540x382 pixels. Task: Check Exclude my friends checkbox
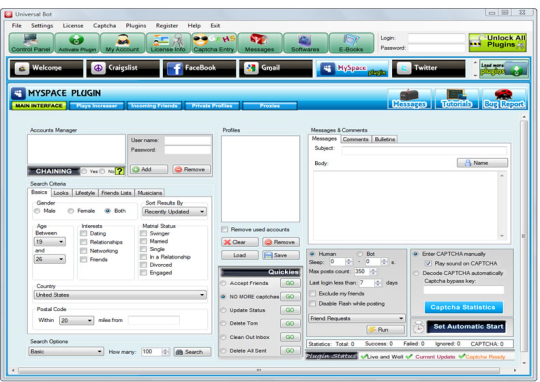[313, 293]
